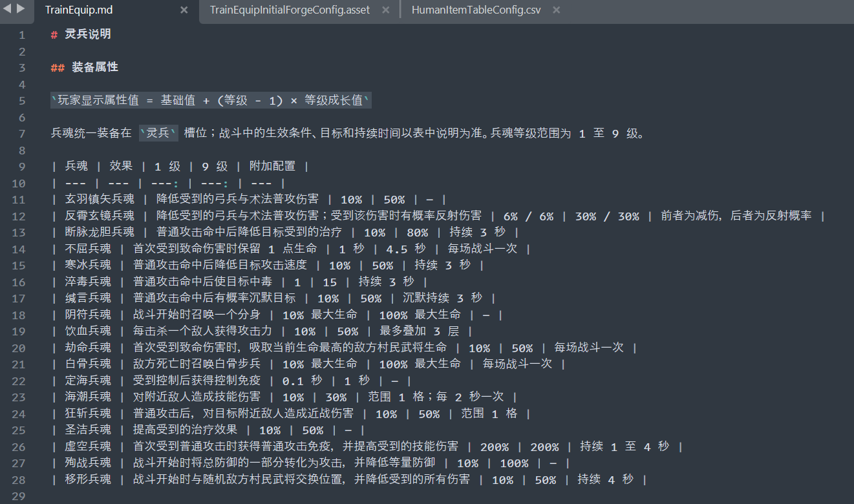Click the 附加配置 table header
The height and width of the screenshot is (504, 854).
pyautogui.click(x=272, y=167)
